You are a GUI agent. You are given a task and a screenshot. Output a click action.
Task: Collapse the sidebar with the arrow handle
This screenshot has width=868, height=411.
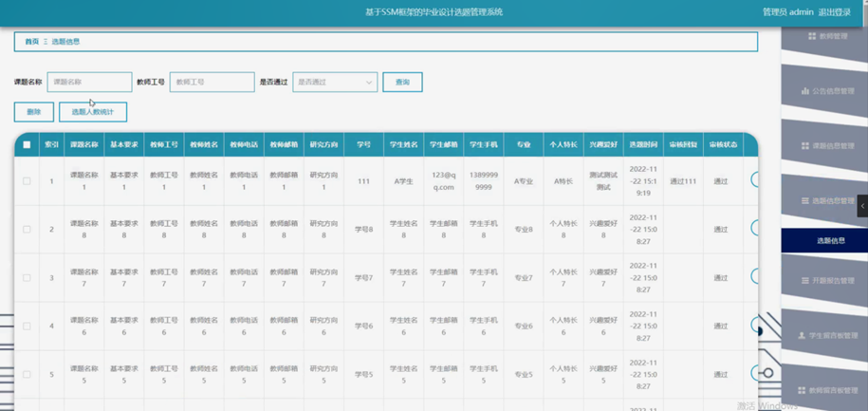tap(862, 206)
